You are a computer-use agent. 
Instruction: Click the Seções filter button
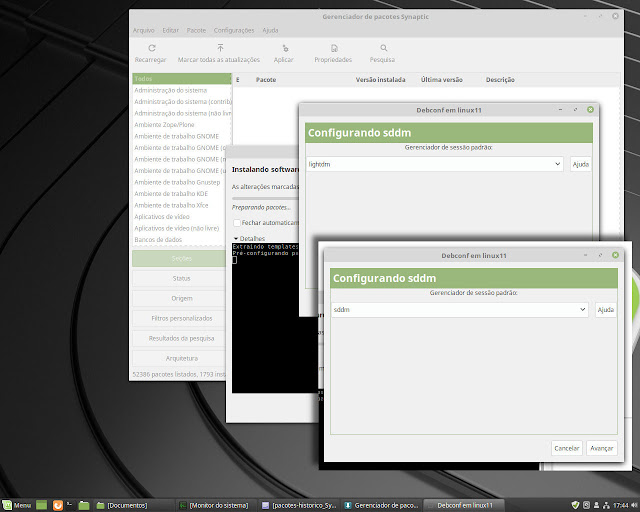(x=179, y=258)
